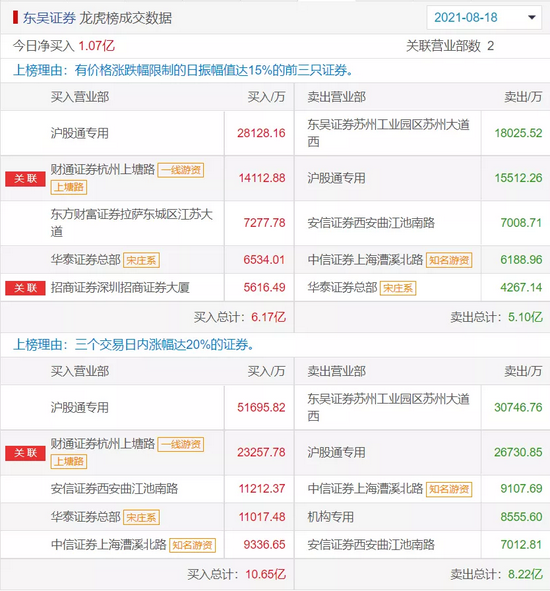Open 东方财富证券拉萨东城区江苏大道 entry
The width and height of the screenshot is (550, 591).
click(x=132, y=223)
